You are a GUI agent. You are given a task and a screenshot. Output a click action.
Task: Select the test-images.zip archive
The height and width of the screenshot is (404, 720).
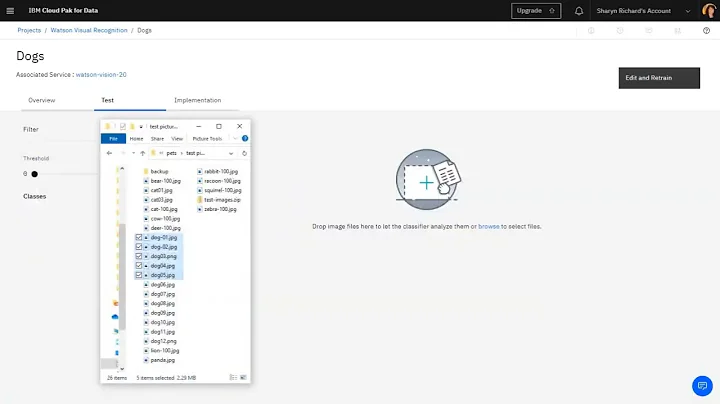tap(219, 200)
